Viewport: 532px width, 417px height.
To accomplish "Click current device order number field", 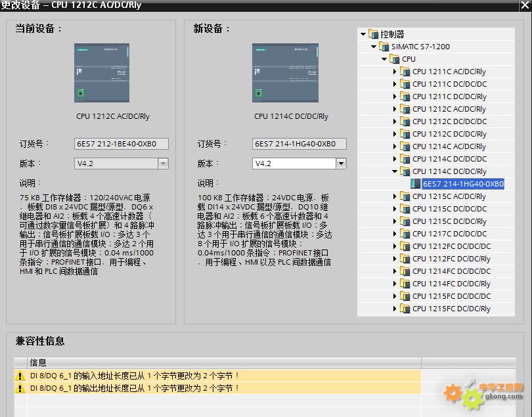I will pyautogui.click(x=121, y=144).
